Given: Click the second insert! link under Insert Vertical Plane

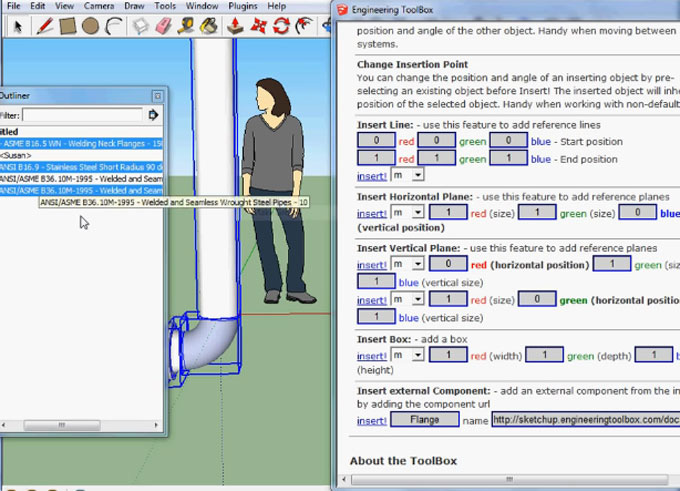Looking at the screenshot, I should (x=372, y=300).
